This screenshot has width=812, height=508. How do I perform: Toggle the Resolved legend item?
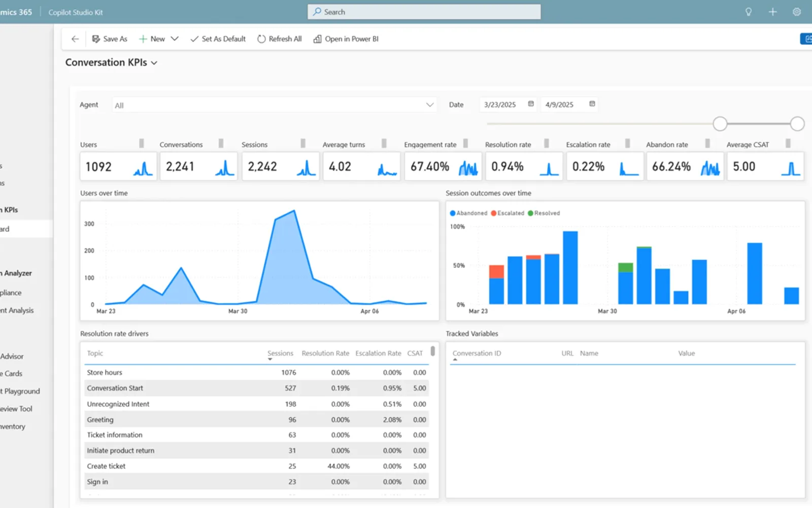pyautogui.click(x=544, y=213)
